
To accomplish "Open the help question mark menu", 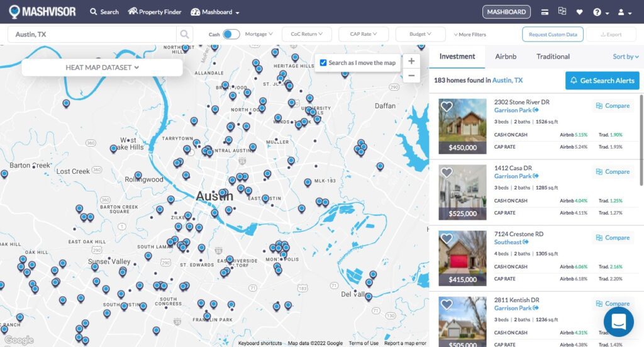I will coord(600,13).
